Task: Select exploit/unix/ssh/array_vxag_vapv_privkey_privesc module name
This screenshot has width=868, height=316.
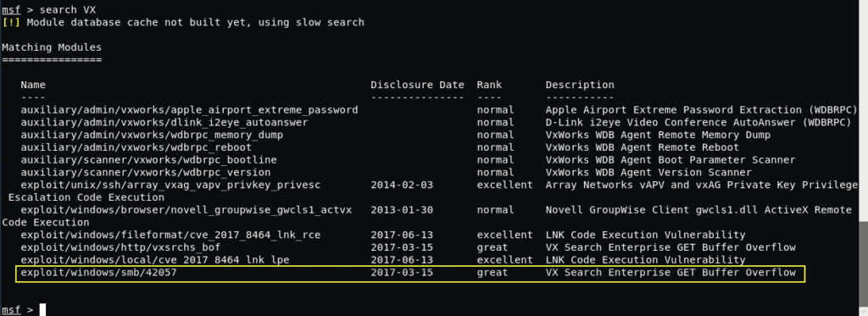Action: (170, 185)
